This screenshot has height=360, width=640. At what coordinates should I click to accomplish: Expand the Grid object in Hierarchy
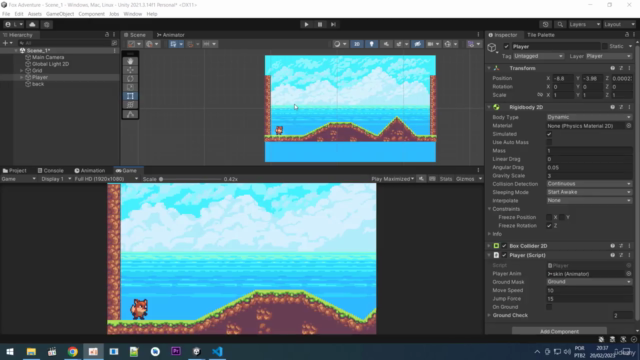22,71
